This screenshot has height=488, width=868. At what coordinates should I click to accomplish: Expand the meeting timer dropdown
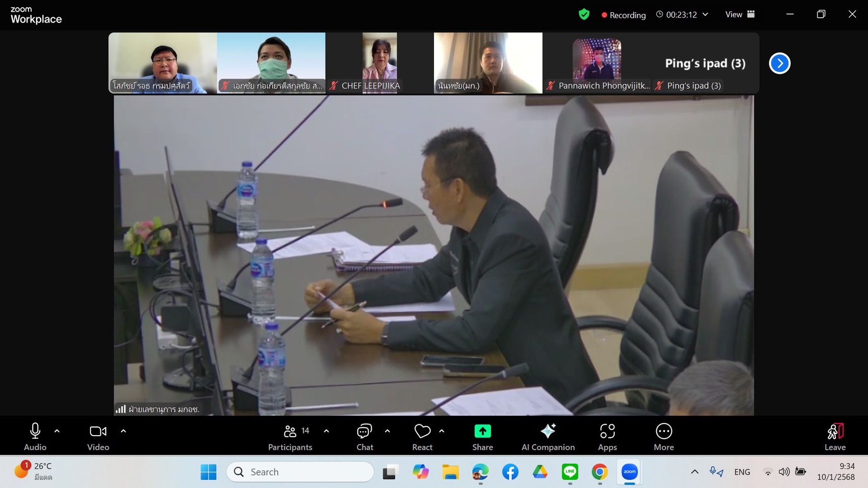(x=705, y=14)
